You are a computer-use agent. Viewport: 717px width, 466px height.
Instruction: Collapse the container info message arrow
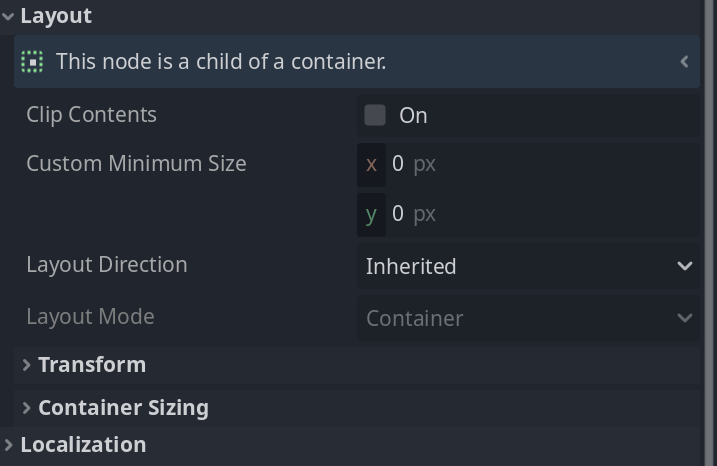685,62
